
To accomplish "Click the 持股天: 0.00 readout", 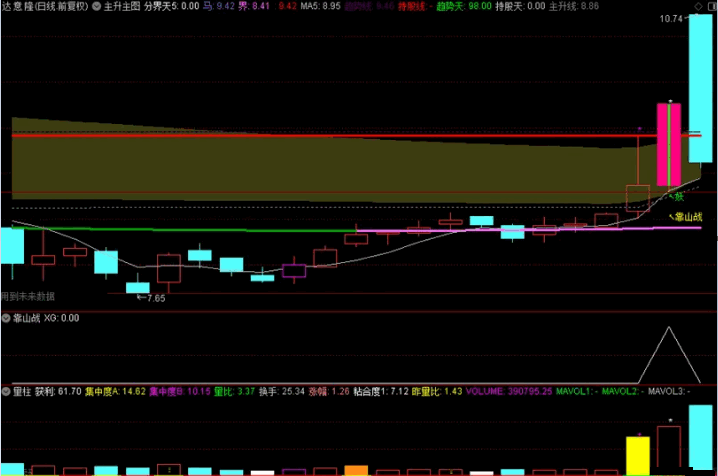I will pyautogui.click(x=520, y=6).
